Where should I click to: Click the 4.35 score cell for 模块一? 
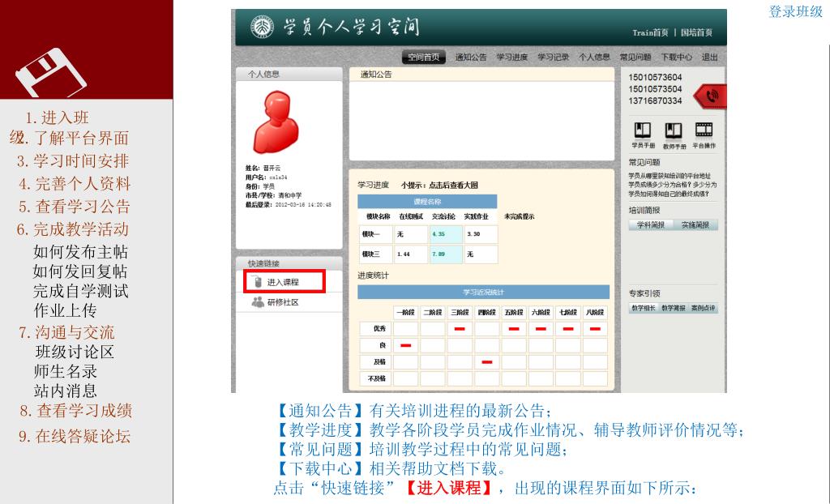tap(446, 234)
